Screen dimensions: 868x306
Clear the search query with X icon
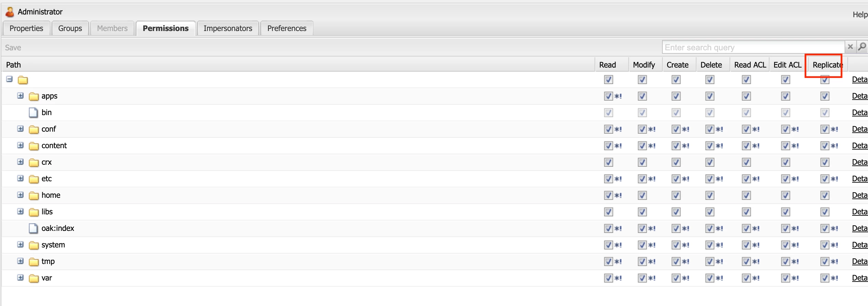pos(850,47)
